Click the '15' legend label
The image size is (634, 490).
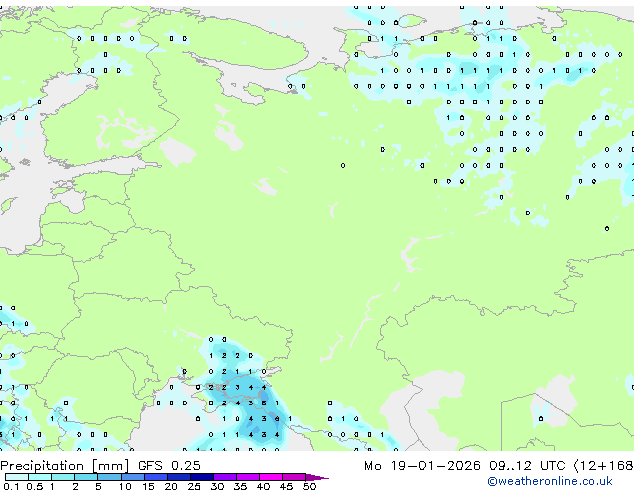[x=148, y=486]
